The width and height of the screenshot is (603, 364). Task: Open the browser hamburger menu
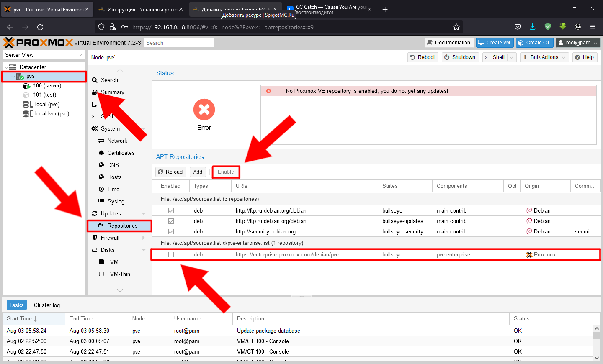pyautogui.click(x=593, y=27)
